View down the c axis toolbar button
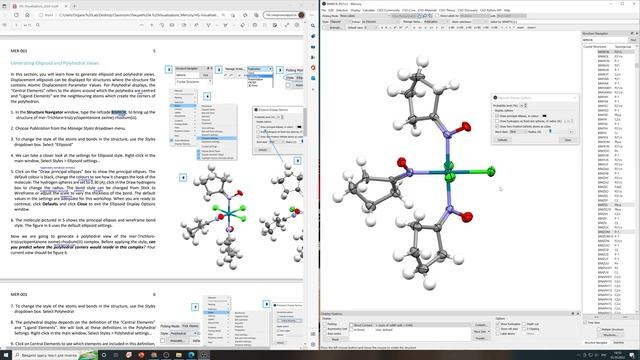This screenshot has width=640, height=360. [x=390, y=27]
